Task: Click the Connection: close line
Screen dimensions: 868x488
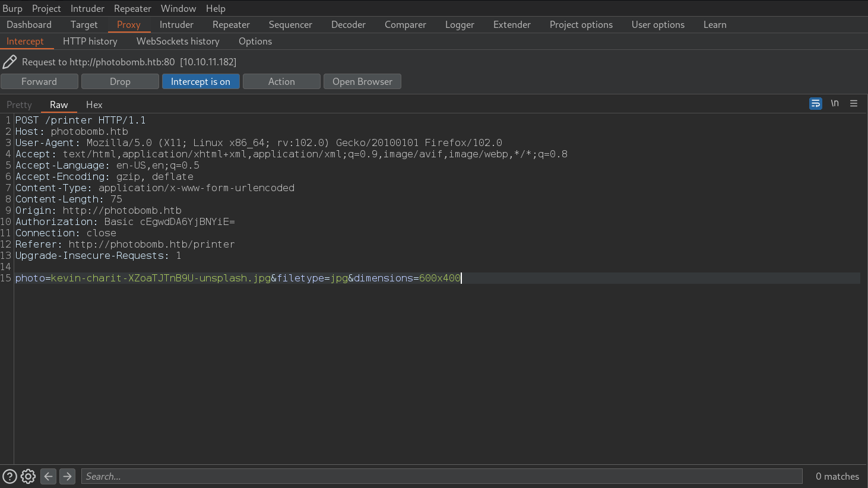Action: click(x=66, y=233)
